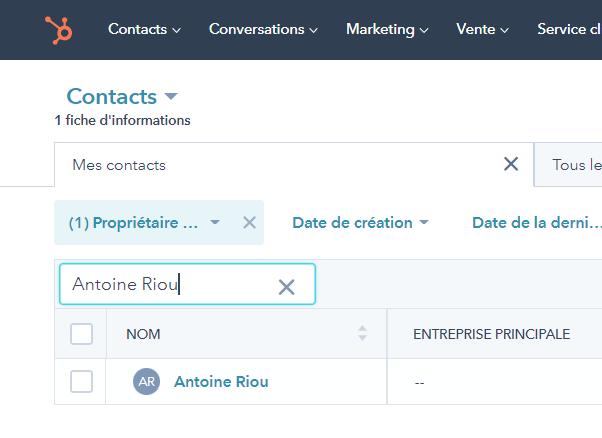The width and height of the screenshot is (602, 438).
Task: Open the Contacts navigation menu
Action: tap(144, 29)
